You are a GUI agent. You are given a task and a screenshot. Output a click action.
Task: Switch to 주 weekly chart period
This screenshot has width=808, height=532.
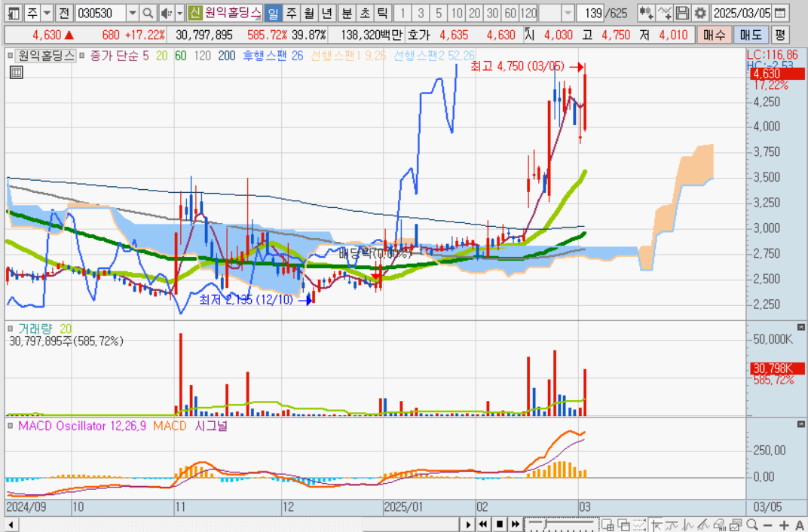(291, 13)
